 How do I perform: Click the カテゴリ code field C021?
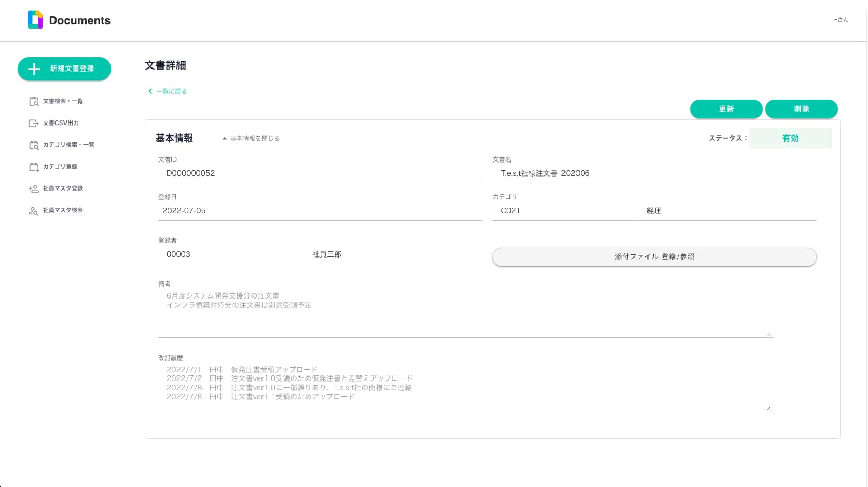565,211
